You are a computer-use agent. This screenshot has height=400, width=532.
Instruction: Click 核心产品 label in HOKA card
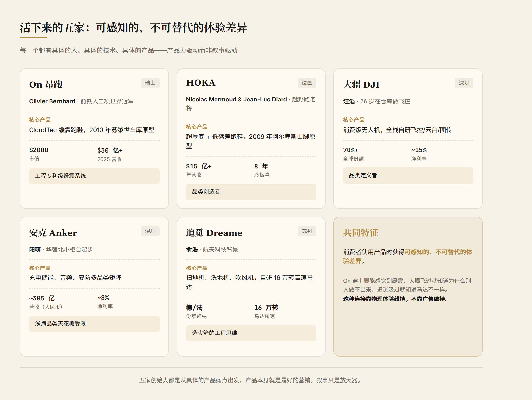pos(197,127)
